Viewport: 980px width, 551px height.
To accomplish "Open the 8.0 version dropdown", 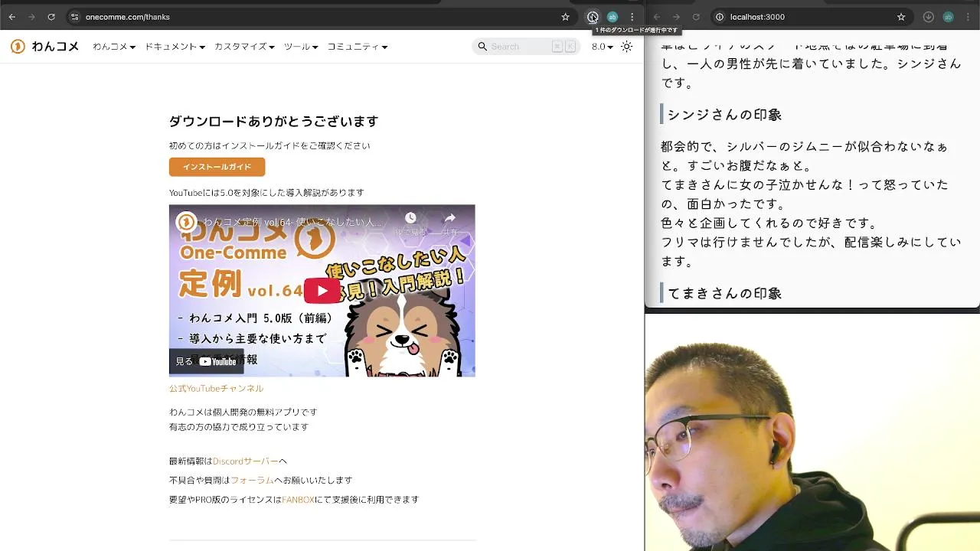I will 602,47.
